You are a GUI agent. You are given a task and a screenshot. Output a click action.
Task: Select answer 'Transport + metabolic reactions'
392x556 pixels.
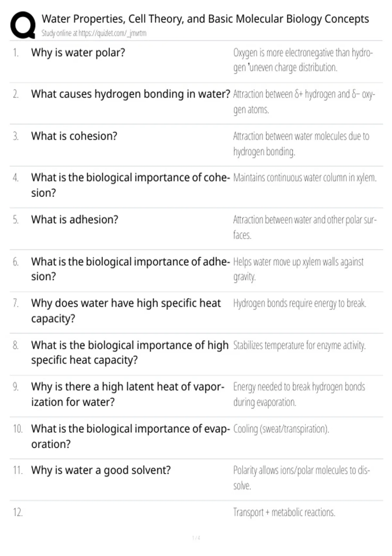[x=284, y=512]
